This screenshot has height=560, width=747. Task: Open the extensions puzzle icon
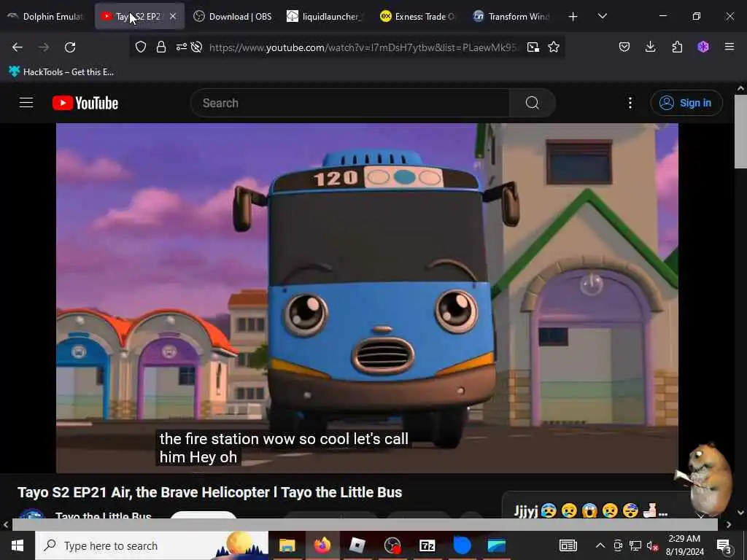[677, 47]
